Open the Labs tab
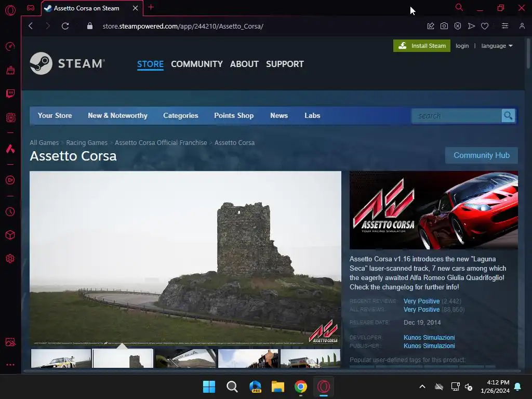The width and height of the screenshot is (532, 399). click(x=312, y=116)
